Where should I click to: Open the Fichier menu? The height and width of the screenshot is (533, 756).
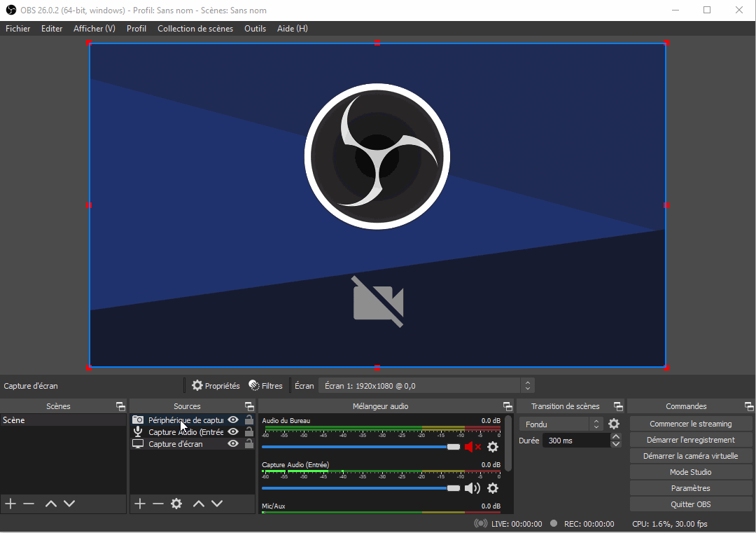pos(17,29)
